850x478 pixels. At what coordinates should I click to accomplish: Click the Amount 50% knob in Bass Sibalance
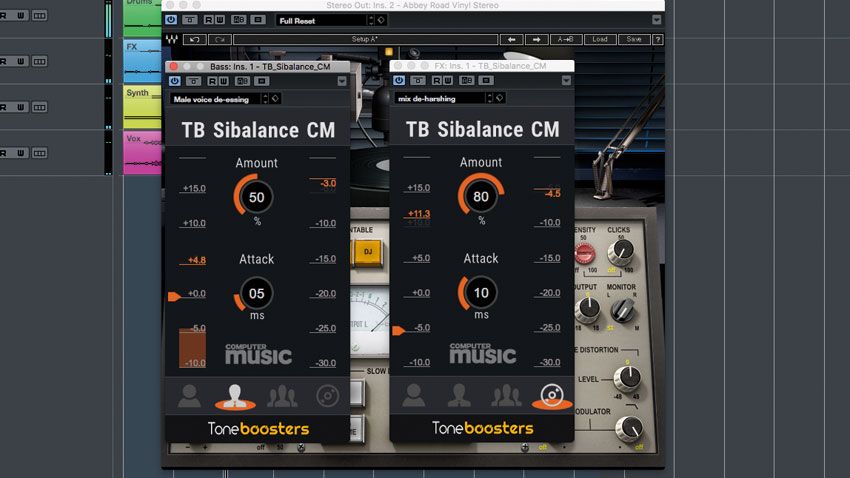coord(256,197)
